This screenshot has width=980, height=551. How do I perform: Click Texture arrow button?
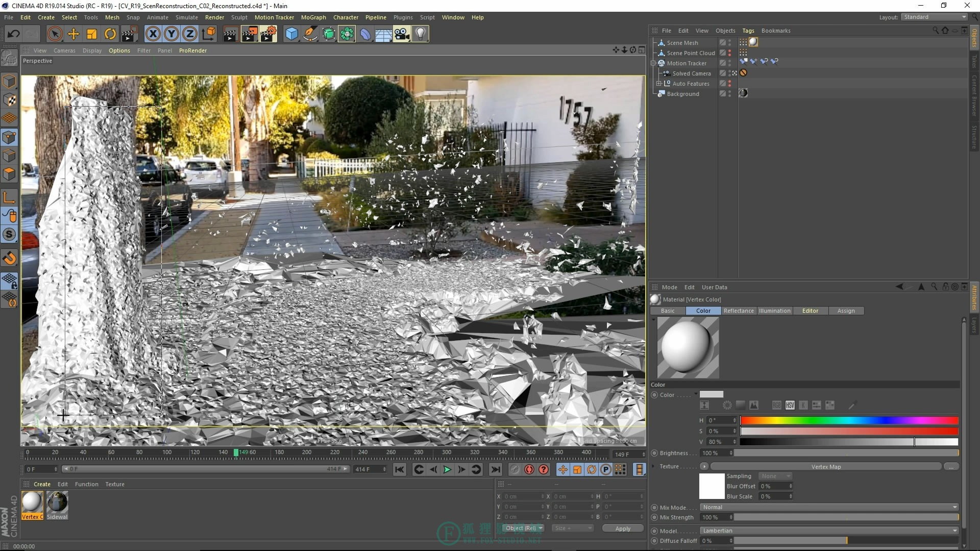click(x=704, y=466)
